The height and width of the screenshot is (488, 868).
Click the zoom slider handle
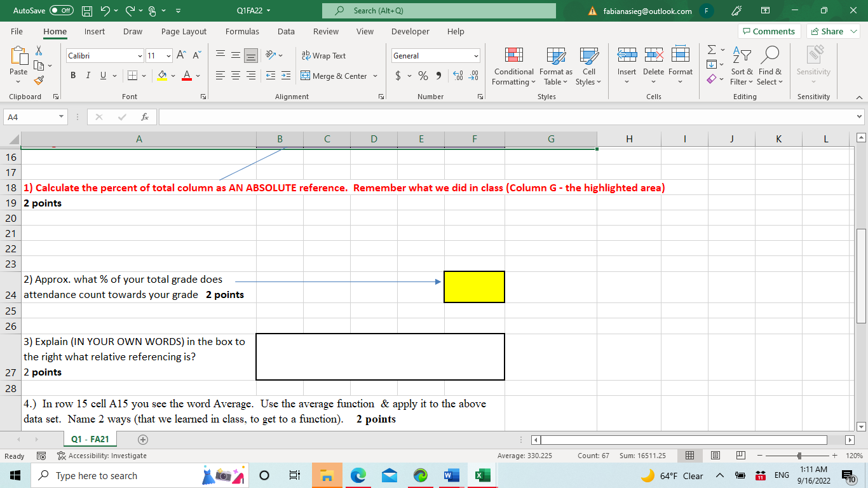coord(799,456)
